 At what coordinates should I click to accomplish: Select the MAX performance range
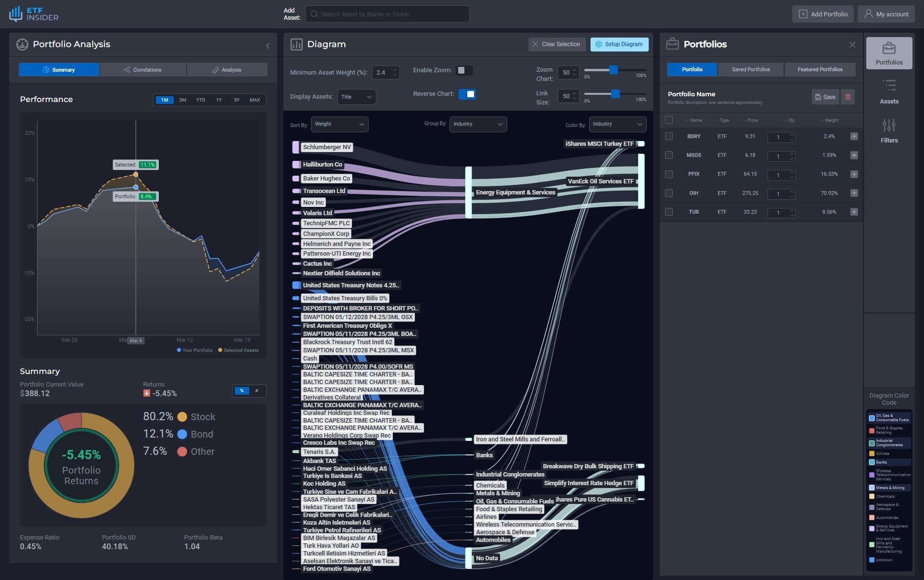(255, 100)
